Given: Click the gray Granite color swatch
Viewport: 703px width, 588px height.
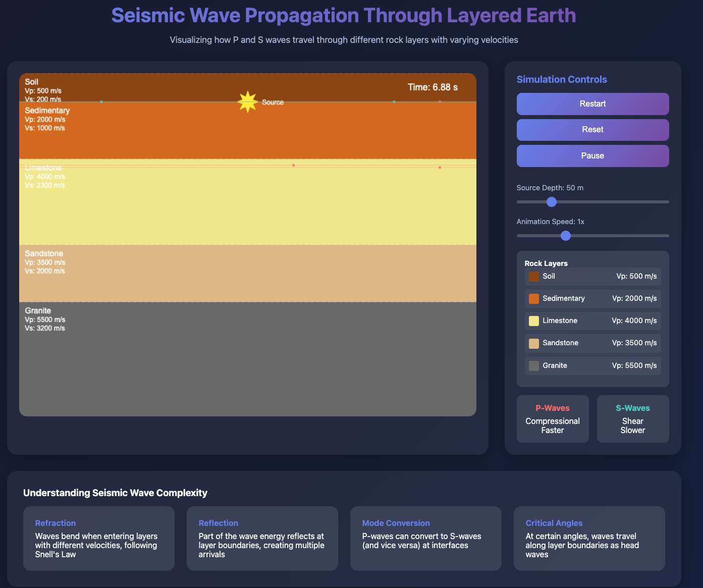Looking at the screenshot, I should point(533,366).
